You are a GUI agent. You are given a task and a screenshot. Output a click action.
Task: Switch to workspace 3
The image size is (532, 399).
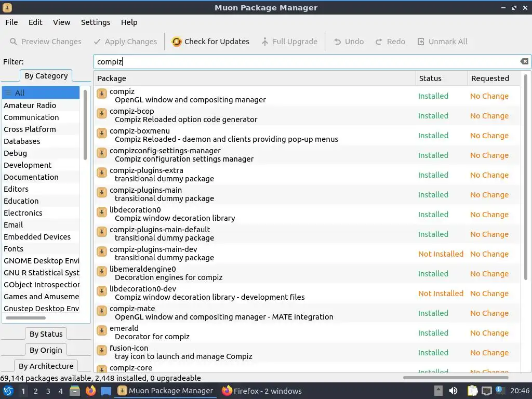(x=48, y=391)
